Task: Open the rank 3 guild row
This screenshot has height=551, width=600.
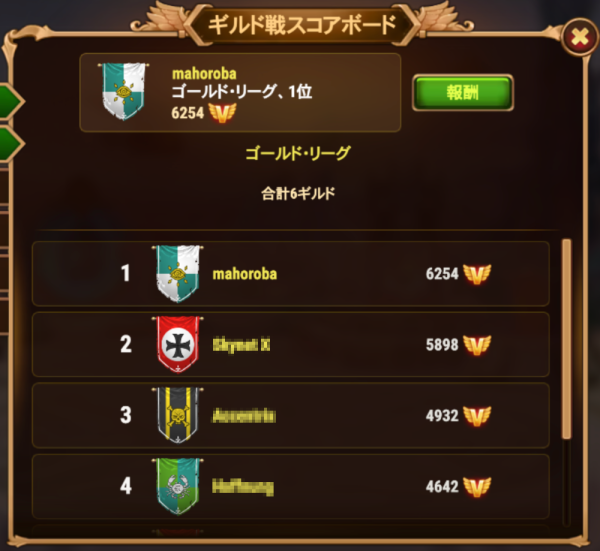Action: [x=291, y=416]
